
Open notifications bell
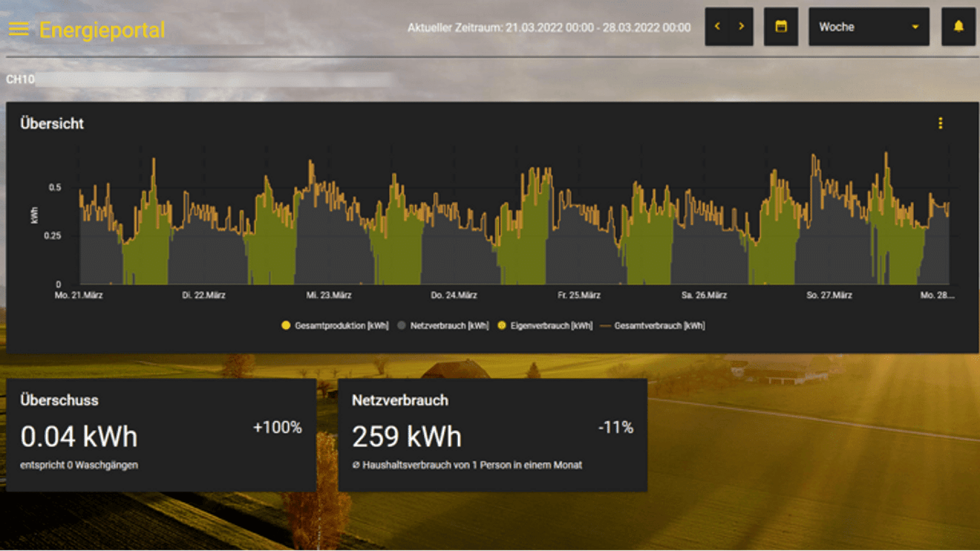[959, 27]
